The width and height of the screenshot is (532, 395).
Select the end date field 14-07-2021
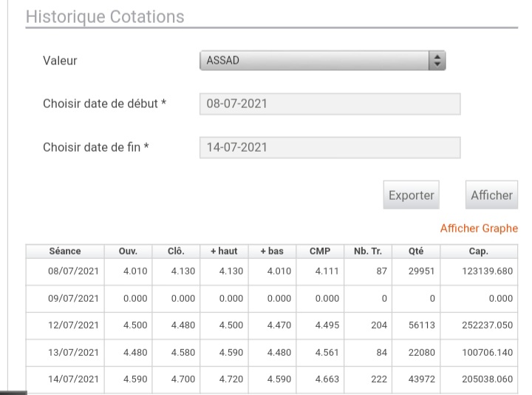[x=330, y=148]
